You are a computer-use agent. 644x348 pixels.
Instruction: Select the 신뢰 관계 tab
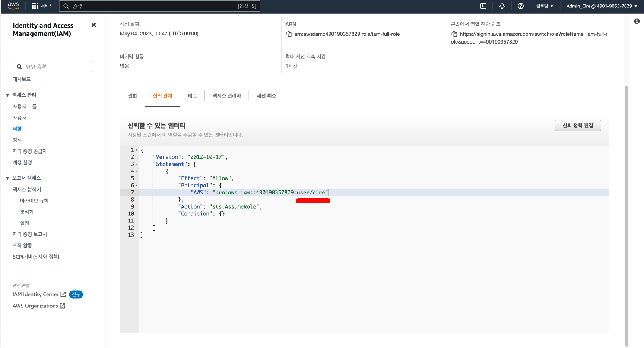click(162, 96)
